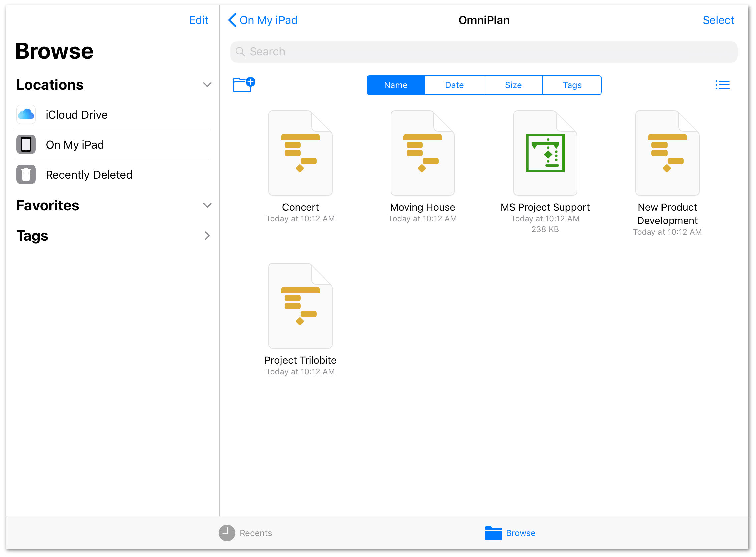Click the trash icon for Recently Deleted

(26, 174)
